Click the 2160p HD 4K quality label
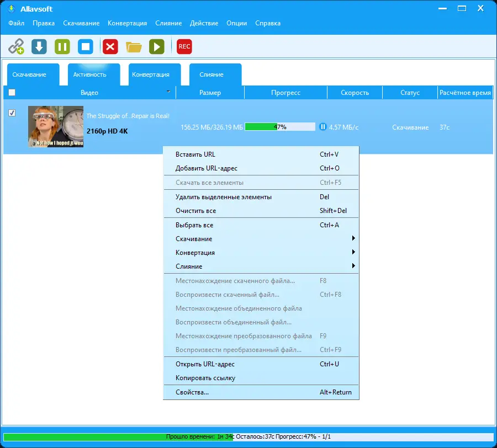 click(x=107, y=131)
